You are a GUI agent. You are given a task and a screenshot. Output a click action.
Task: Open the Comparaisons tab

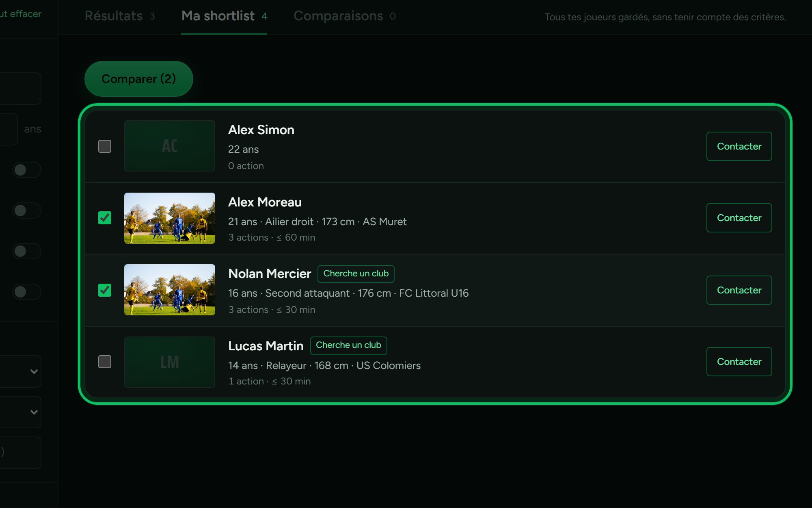pyautogui.click(x=344, y=16)
